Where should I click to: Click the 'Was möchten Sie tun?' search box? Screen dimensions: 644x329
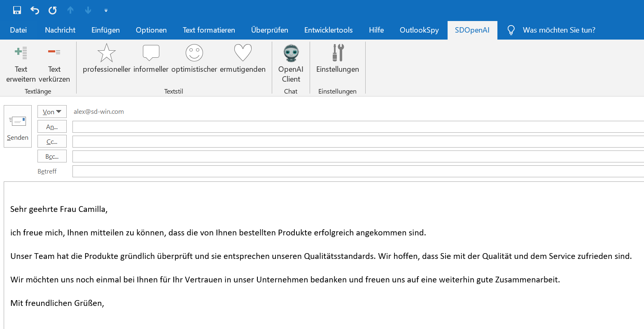[x=559, y=30]
